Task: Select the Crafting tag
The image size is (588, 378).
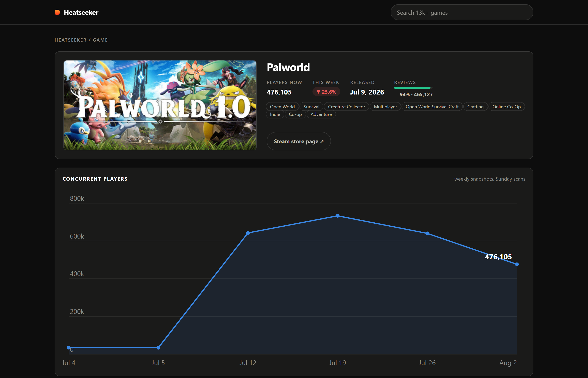Action: coord(475,106)
